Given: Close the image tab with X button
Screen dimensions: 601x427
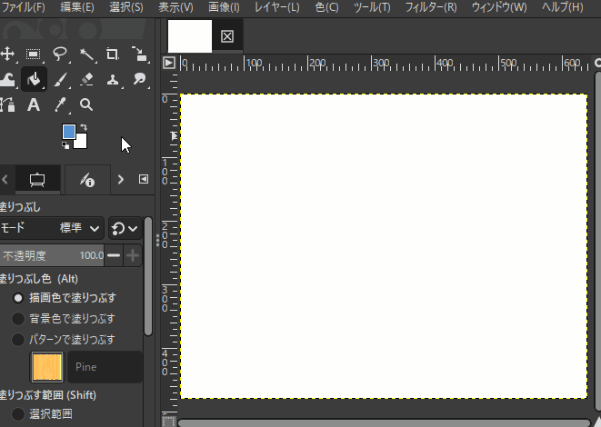Looking at the screenshot, I should (227, 36).
